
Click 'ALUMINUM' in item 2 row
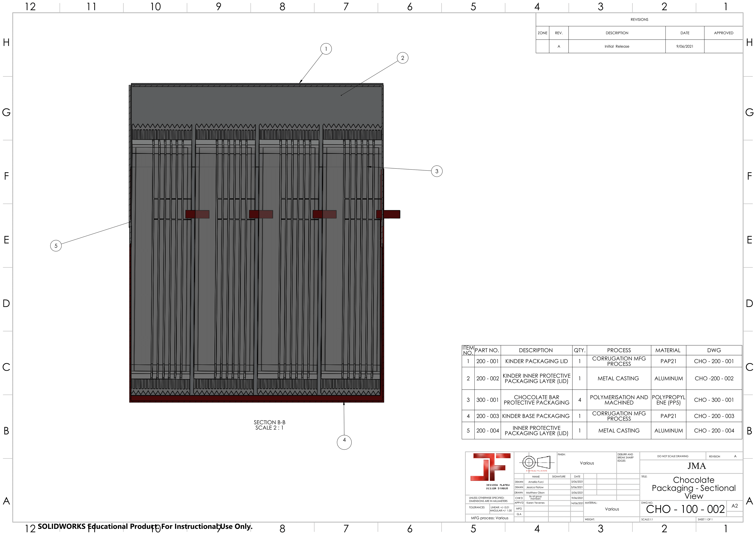(668, 378)
